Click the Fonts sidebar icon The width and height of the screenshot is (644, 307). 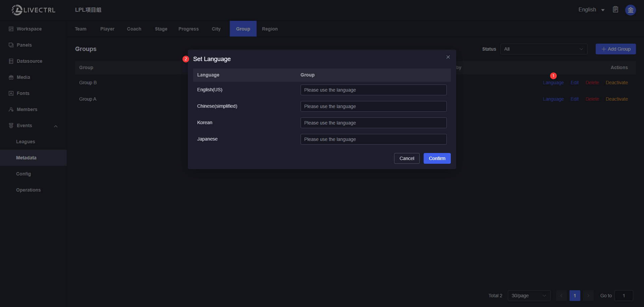pyautogui.click(x=11, y=93)
